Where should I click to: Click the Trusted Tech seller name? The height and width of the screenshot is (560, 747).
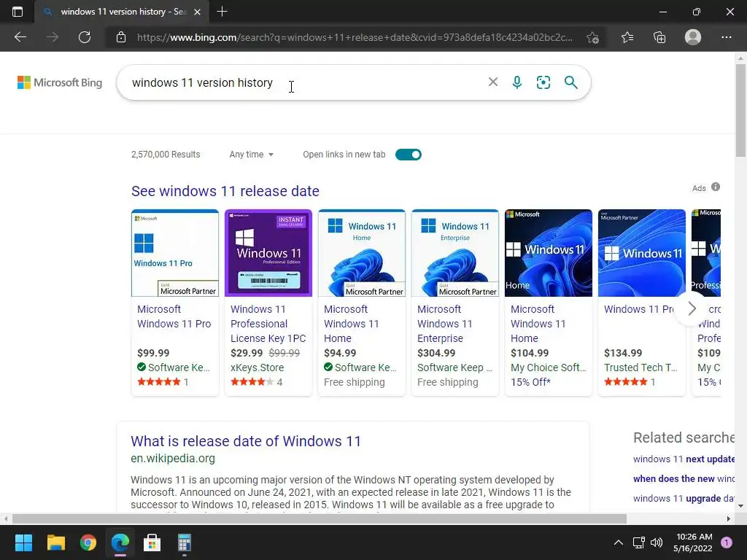(640, 367)
